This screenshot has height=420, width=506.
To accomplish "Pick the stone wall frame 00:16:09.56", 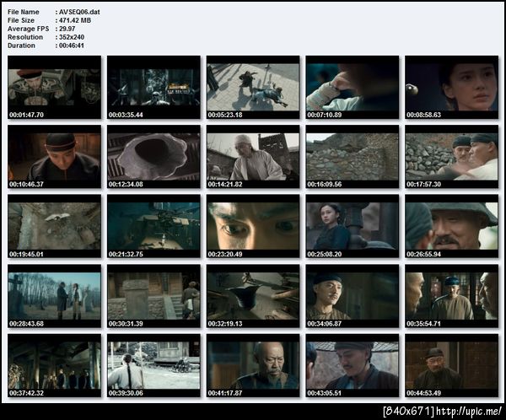I will point(353,157).
